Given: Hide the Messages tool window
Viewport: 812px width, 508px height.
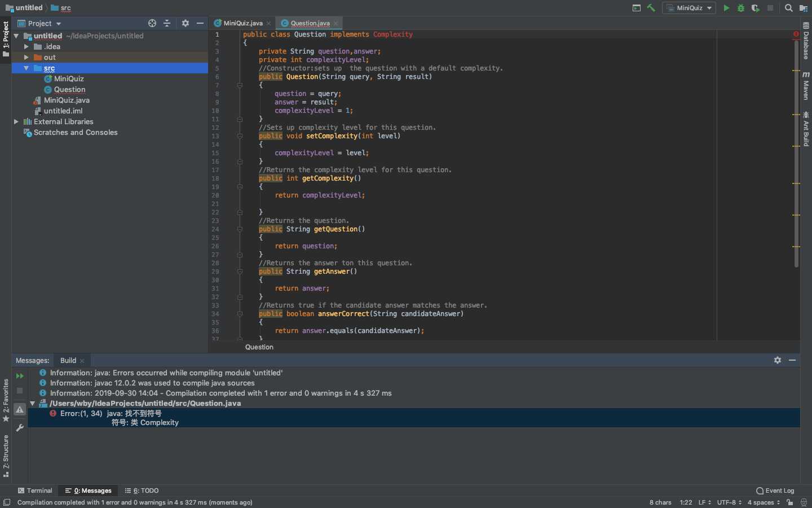Looking at the screenshot, I should 792,360.
